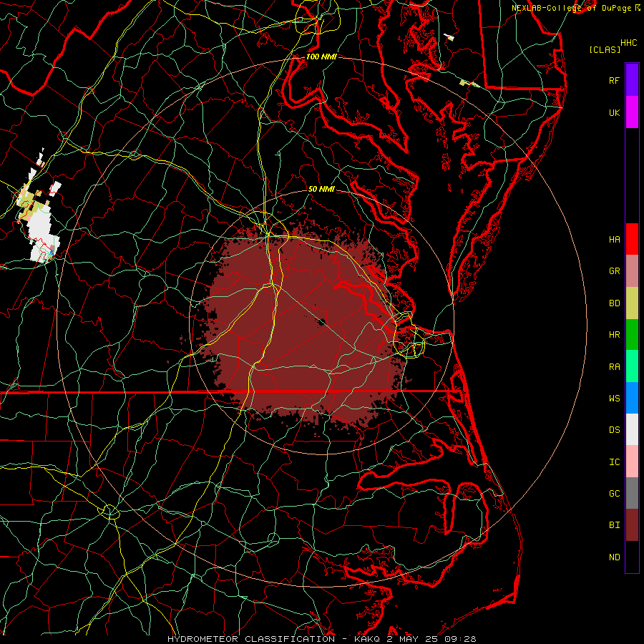Click the DS legend label
The width and height of the screenshot is (644, 644).
tap(614, 430)
